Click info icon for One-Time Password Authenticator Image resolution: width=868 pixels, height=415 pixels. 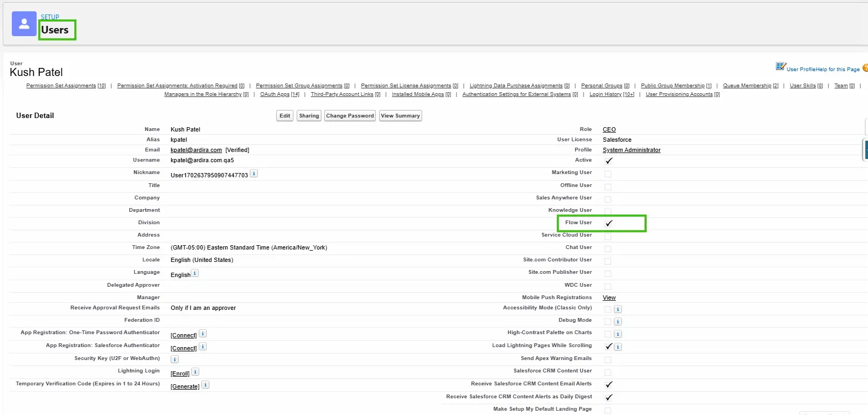point(203,334)
